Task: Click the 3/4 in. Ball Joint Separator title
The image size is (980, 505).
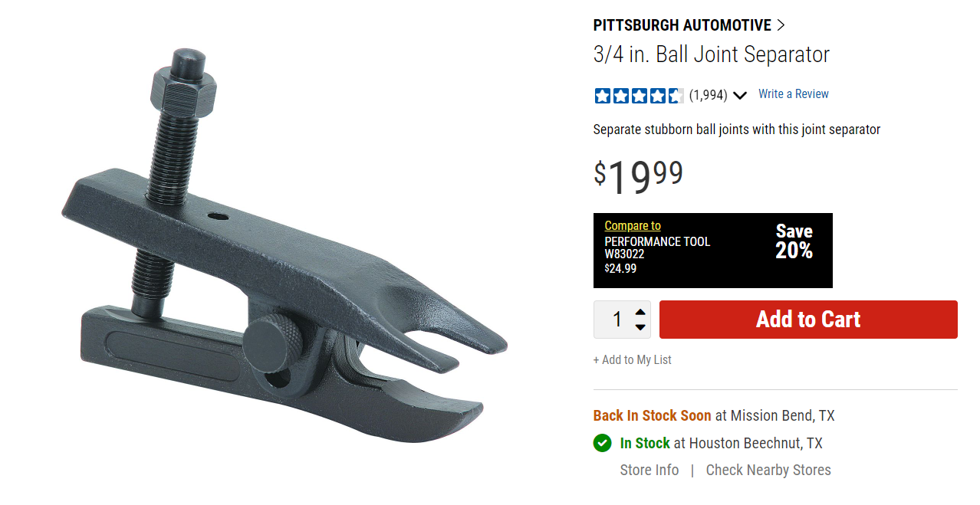Action: 712,55
